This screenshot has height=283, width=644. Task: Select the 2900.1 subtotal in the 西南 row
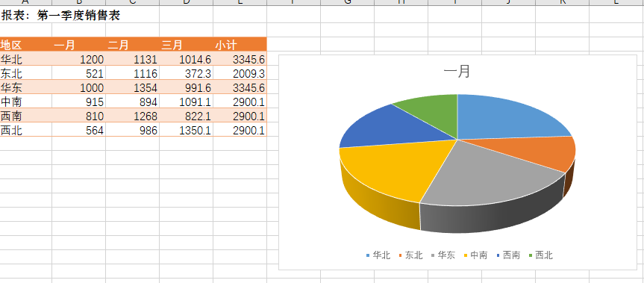[240, 116]
